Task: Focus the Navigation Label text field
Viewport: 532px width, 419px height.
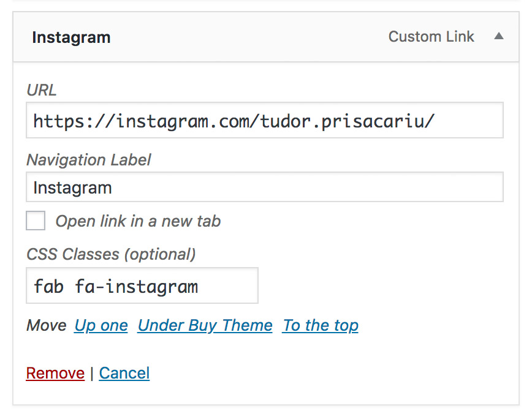Action: point(264,187)
